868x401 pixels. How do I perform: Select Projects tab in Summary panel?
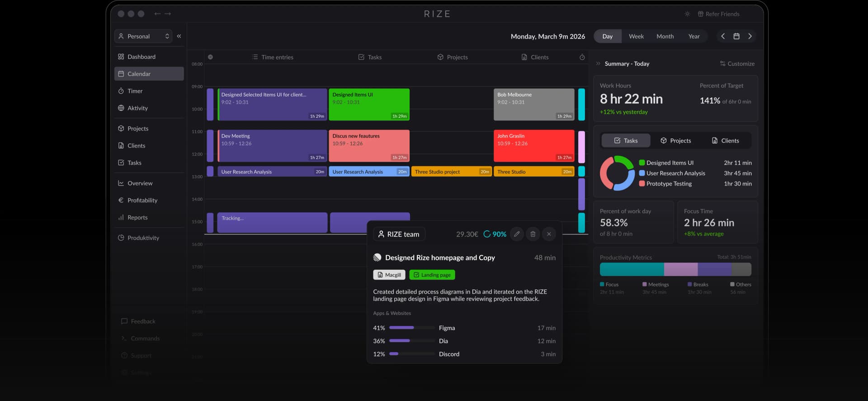coord(675,141)
